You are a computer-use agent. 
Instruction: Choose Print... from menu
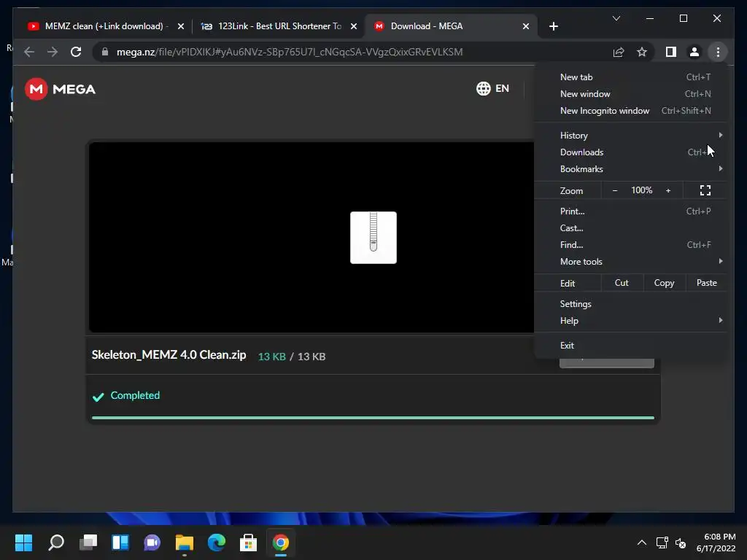[631, 211]
